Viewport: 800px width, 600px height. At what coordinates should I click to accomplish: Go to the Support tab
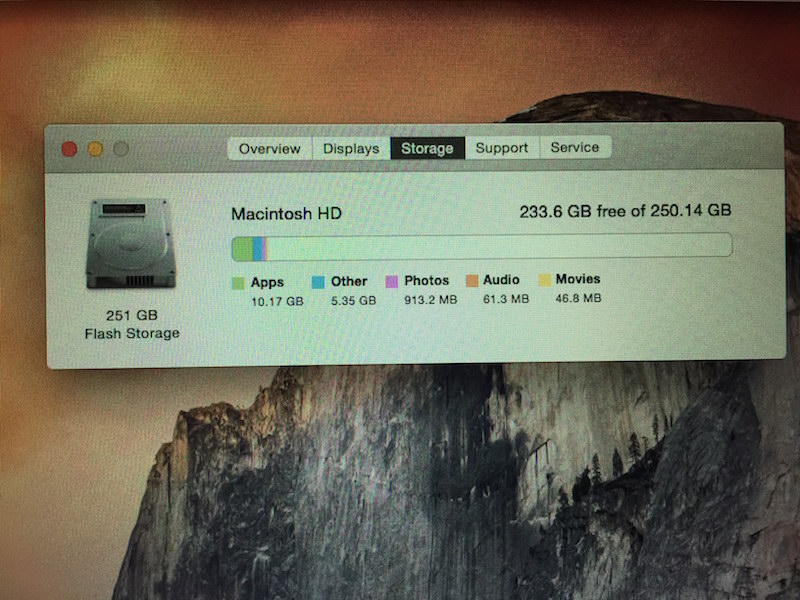(x=502, y=147)
